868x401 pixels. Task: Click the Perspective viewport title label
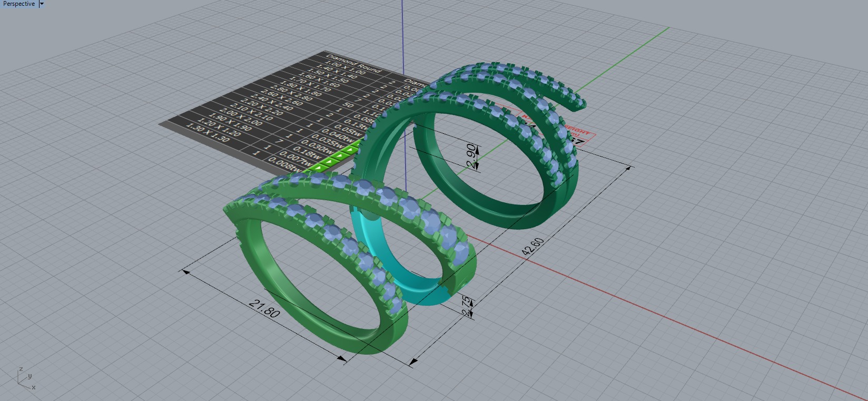19,4
